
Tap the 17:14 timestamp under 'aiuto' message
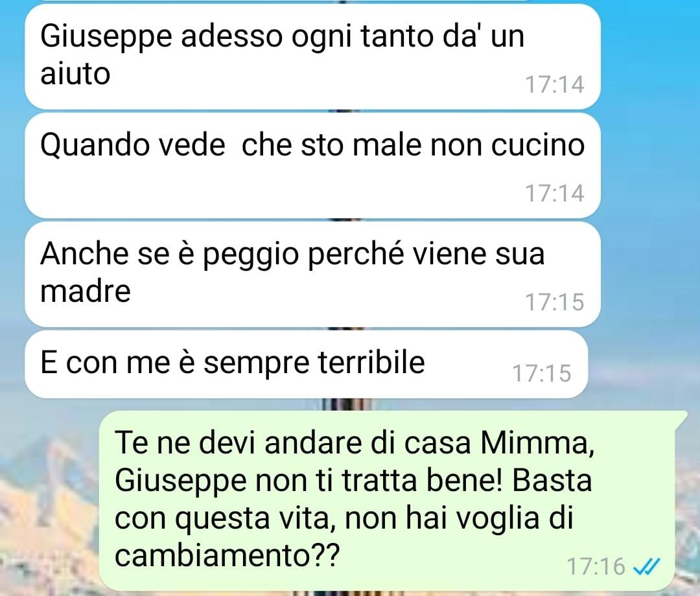tap(554, 84)
